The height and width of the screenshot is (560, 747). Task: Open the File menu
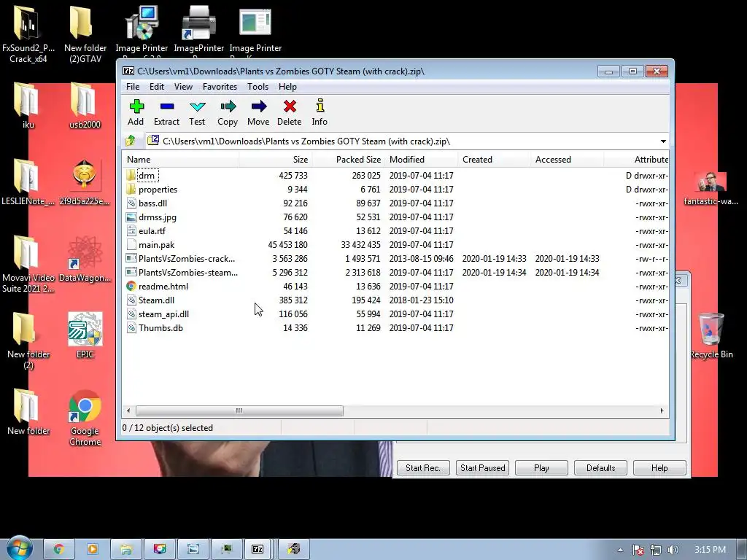pos(133,87)
